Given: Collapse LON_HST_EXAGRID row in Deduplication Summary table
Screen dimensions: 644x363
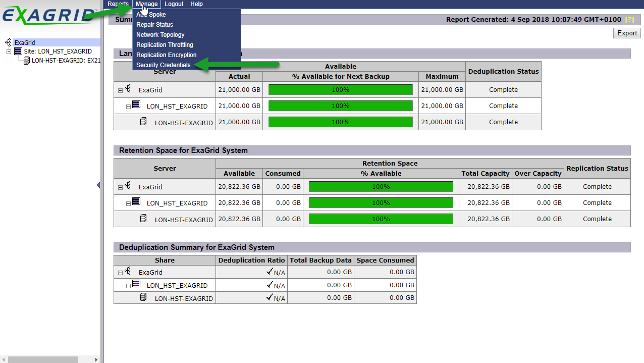Looking at the screenshot, I should click(x=128, y=286).
